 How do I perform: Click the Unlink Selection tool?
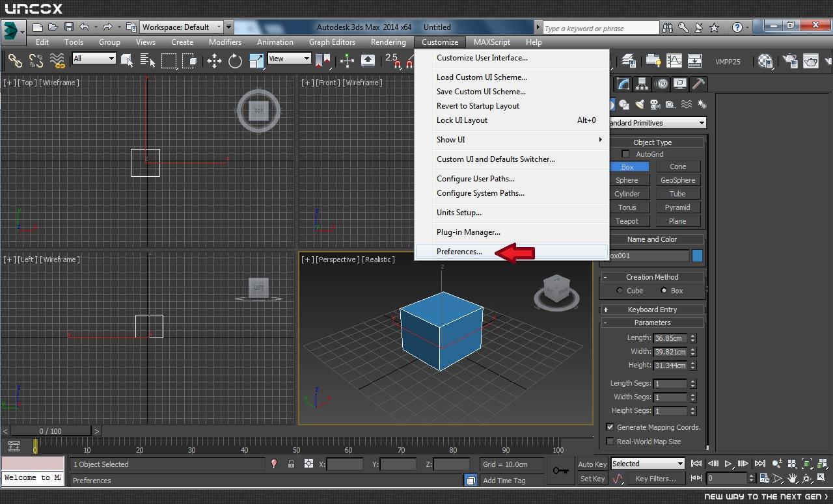[x=36, y=61]
